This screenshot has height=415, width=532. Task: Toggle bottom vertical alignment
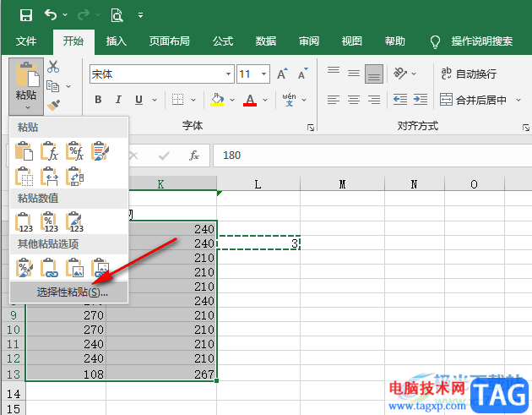[374, 74]
